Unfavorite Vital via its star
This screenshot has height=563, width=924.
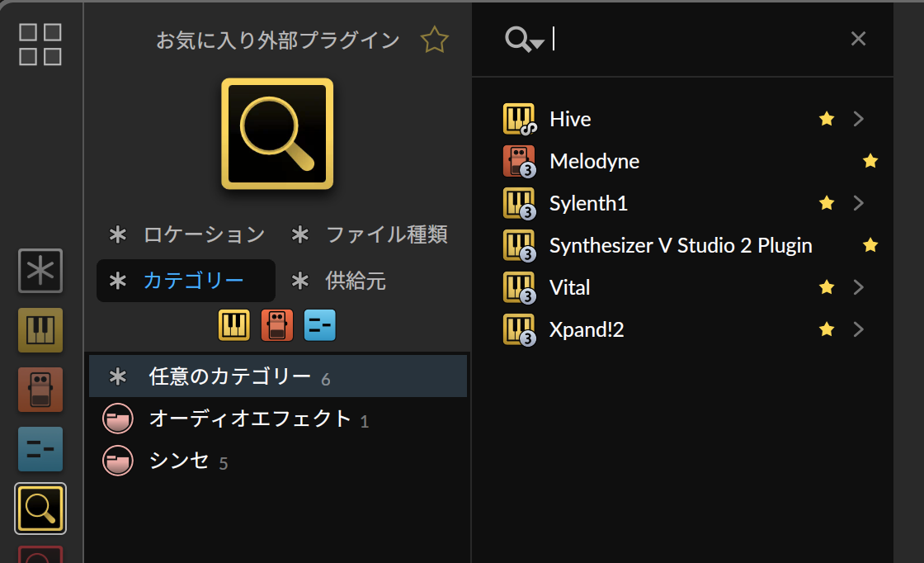tap(827, 287)
